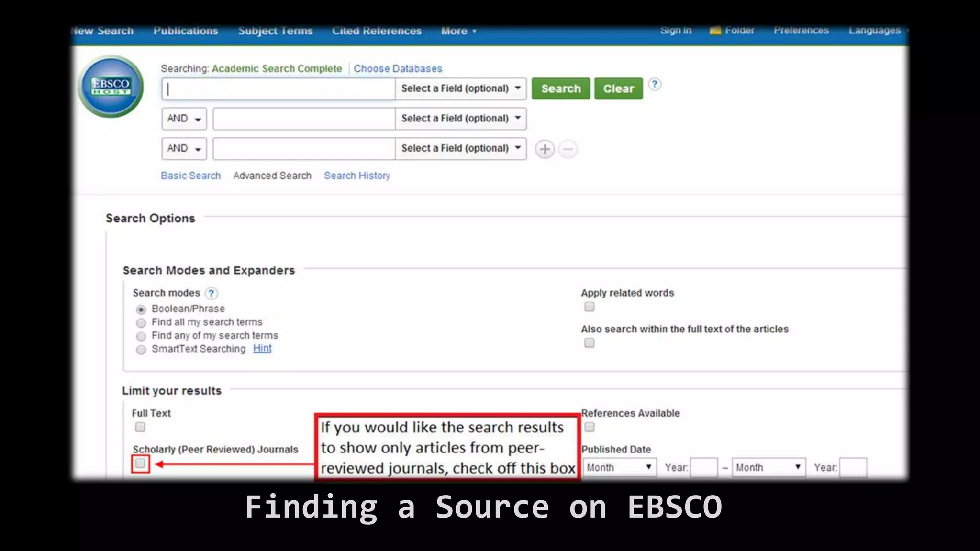The image size is (980, 551).
Task: Open Search History link
Action: coord(357,176)
